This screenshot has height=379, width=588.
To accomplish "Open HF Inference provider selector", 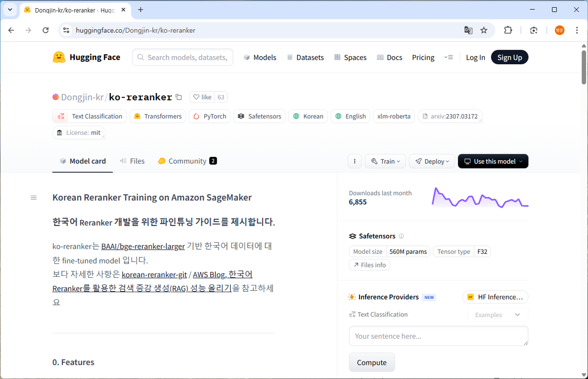I will tap(495, 297).
